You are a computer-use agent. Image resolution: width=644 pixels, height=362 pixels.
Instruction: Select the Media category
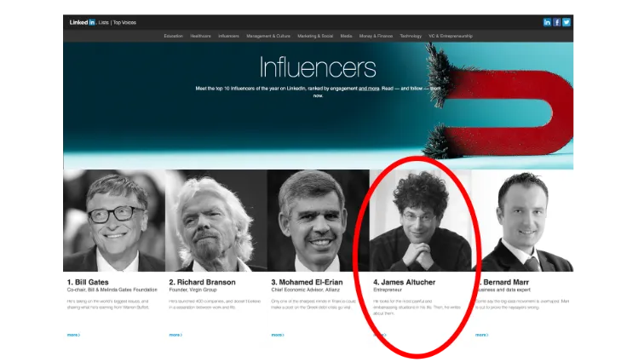click(x=346, y=36)
